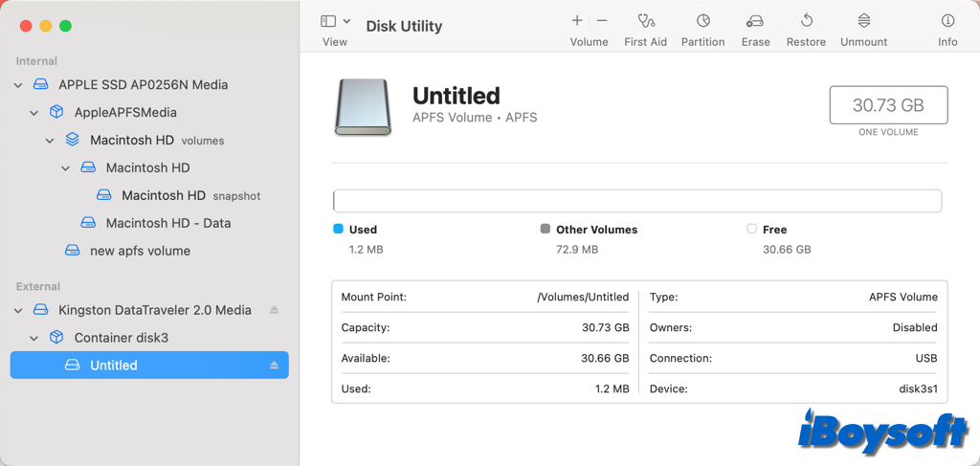This screenshot has height=466, width=980.
Task: Click the sidebar View icon
Action: [328, 21]
